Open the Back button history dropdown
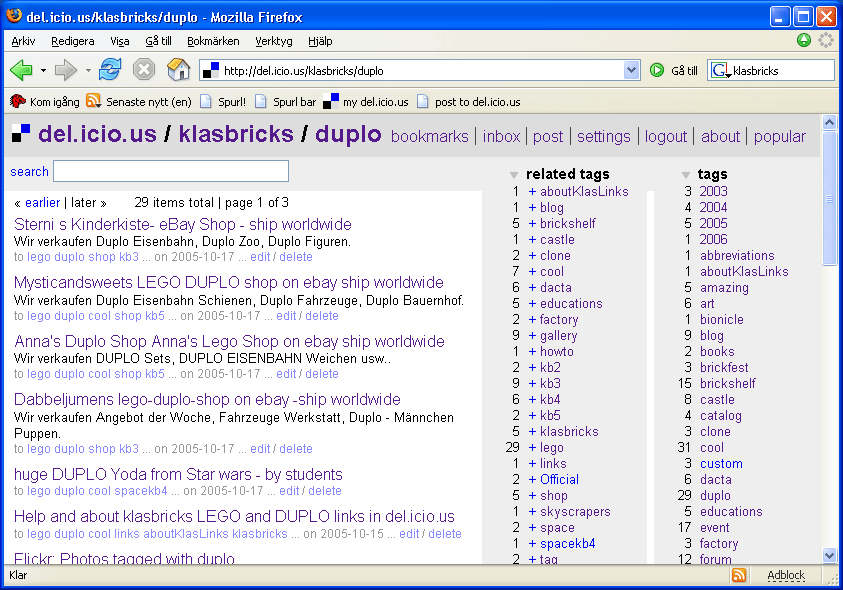Image resolution: width=843 pixels, height=590 pixels. tap(44, 70)
